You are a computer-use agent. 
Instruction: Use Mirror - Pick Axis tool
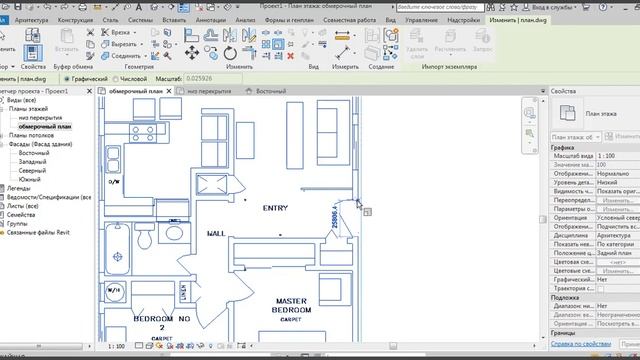pos(229,36)
